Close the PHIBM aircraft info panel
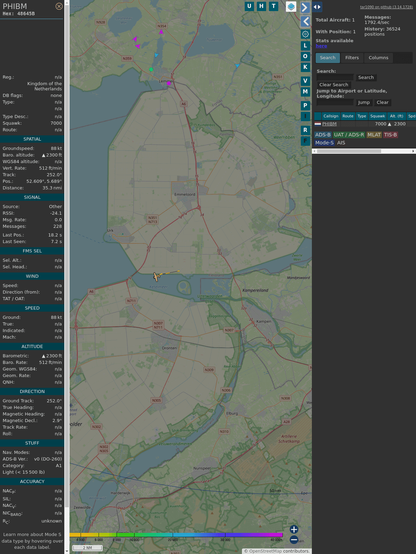 (x=59, y=6)
